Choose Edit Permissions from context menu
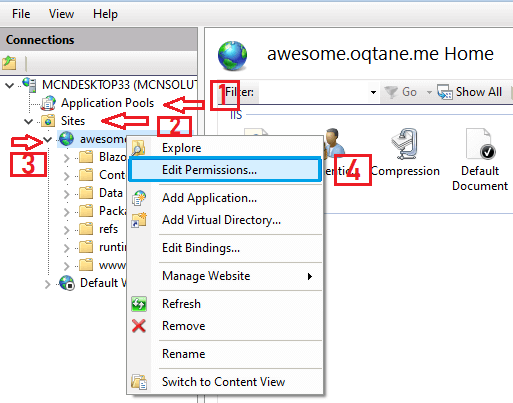Viewport: 513px width, 403px height. tap(225, 170)
